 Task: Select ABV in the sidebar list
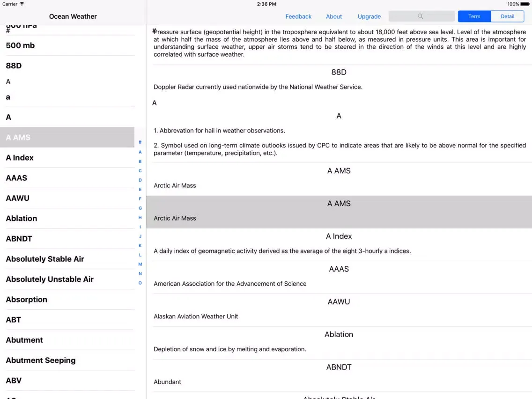pos(67,381)
